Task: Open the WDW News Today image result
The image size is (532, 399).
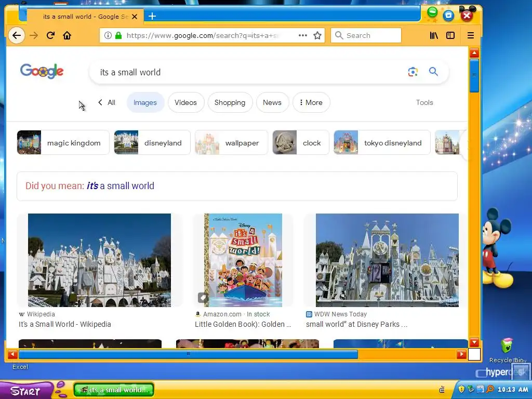Action: pos(387,260)
